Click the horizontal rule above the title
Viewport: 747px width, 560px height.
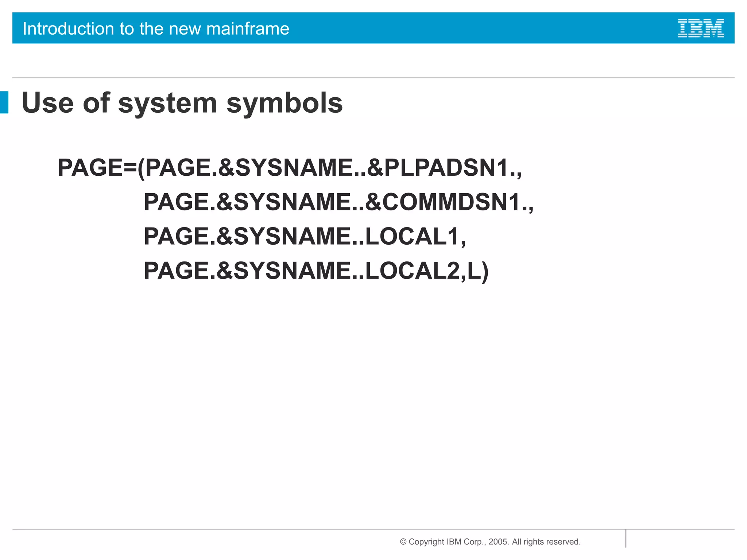[x=373, y=78]
